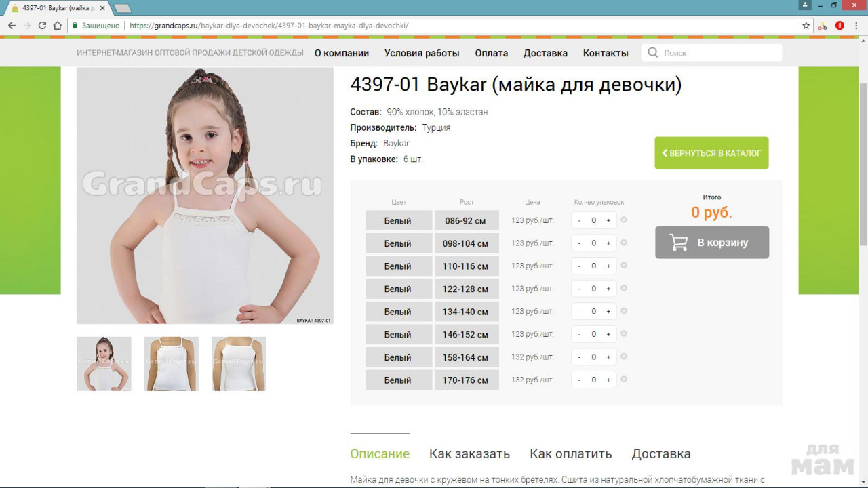The image size is (868, 488).
Task: Select the second product thumbnail
Action: (171, 364)
